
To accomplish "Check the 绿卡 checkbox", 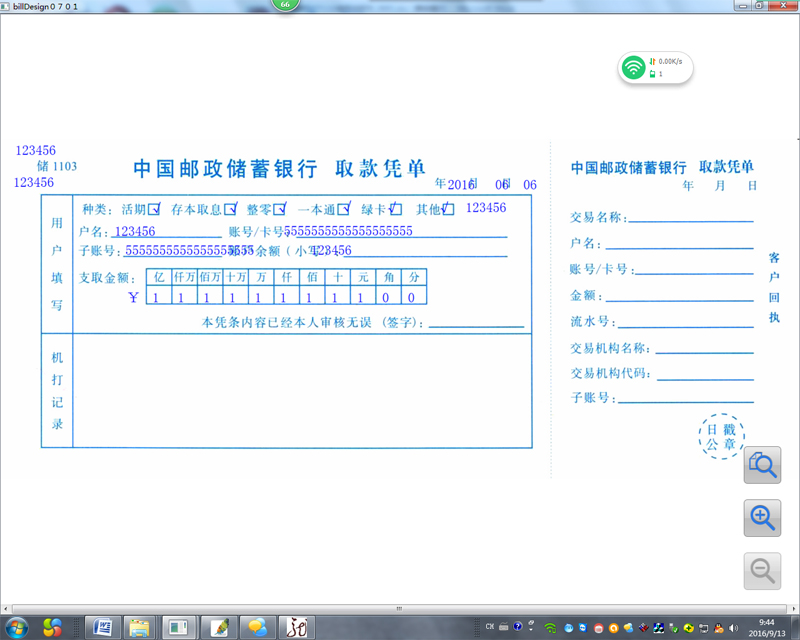I will click(396, 210).
